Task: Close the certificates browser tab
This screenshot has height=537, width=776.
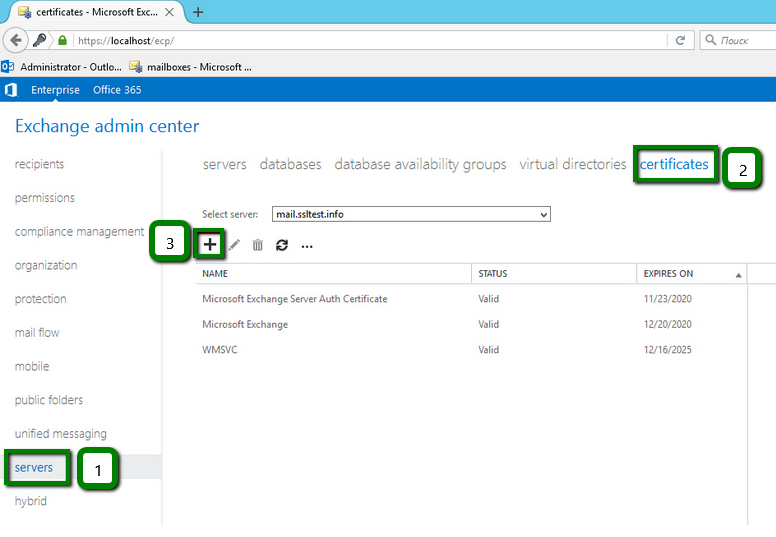Action: 169,12
